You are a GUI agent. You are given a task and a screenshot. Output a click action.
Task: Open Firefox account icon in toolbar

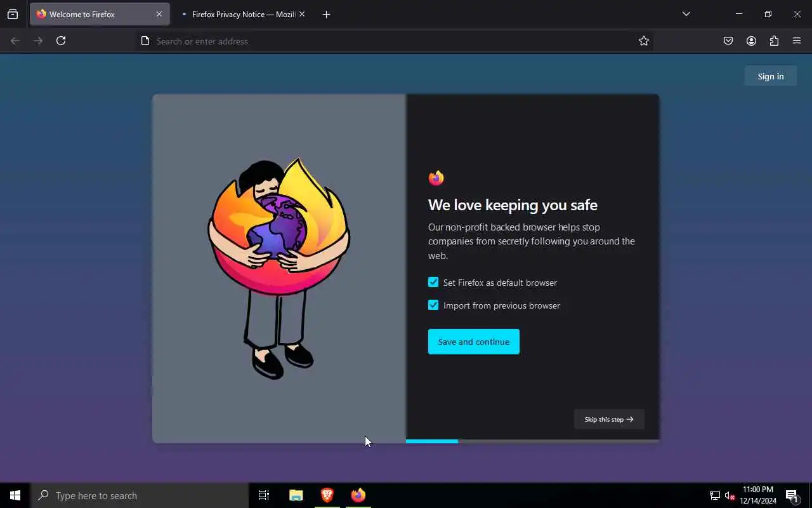pyautogui.click(x=751, y=41)
